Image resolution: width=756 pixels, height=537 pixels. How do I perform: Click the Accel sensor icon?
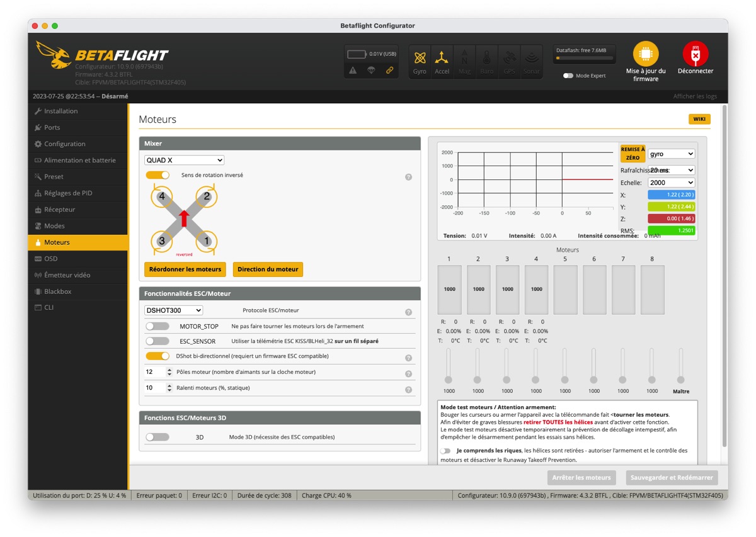pos(442,61)
